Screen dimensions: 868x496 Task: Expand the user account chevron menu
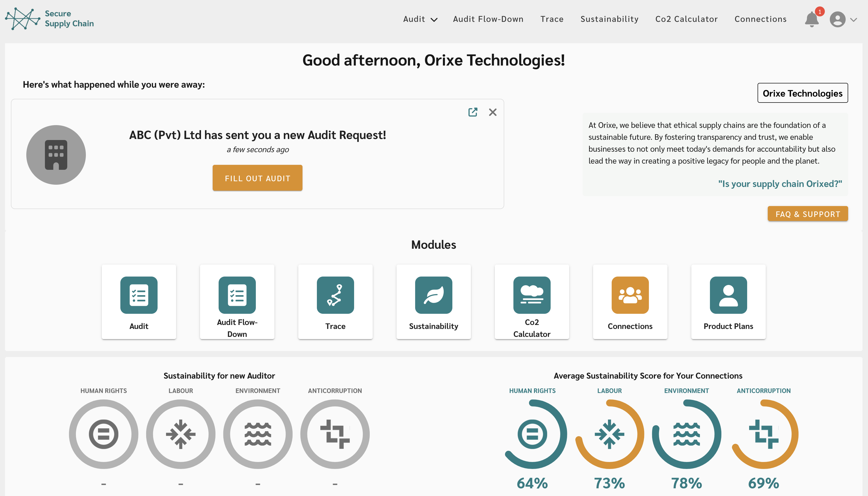pyautogui.click(x=853, y=19)
